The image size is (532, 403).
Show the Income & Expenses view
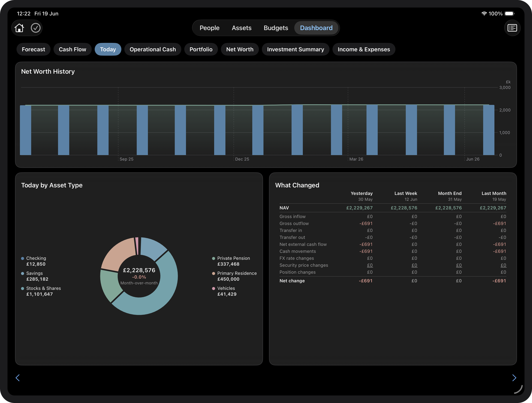pos(364,49)
